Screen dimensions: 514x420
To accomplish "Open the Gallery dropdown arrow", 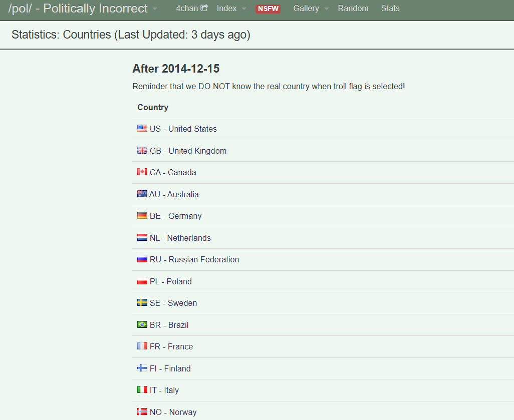I will [327, 9].
